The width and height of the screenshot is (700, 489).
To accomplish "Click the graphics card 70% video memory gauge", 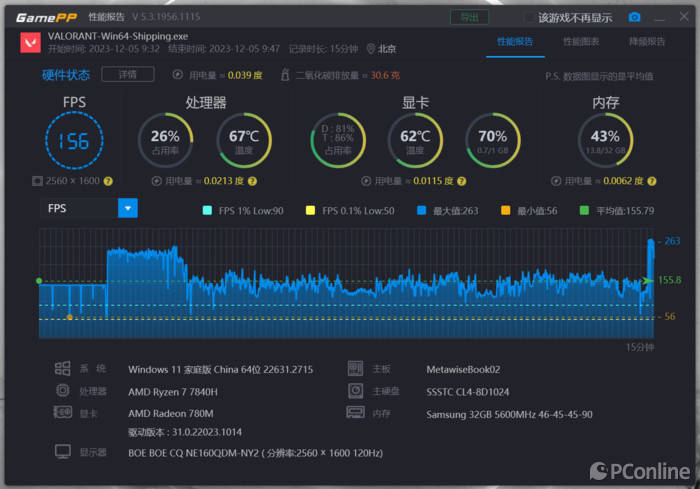I will [x=493, y=140].
